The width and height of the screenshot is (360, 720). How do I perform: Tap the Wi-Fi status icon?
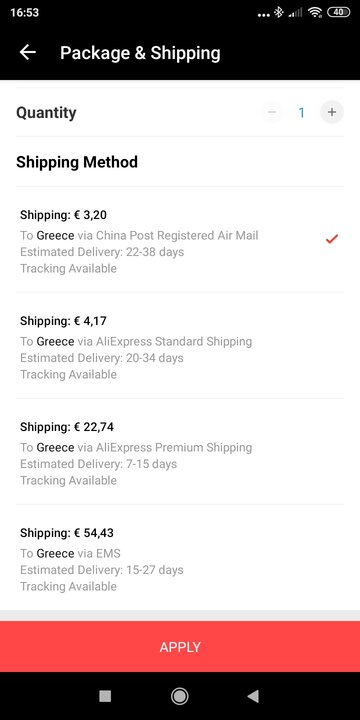[315, 12]
